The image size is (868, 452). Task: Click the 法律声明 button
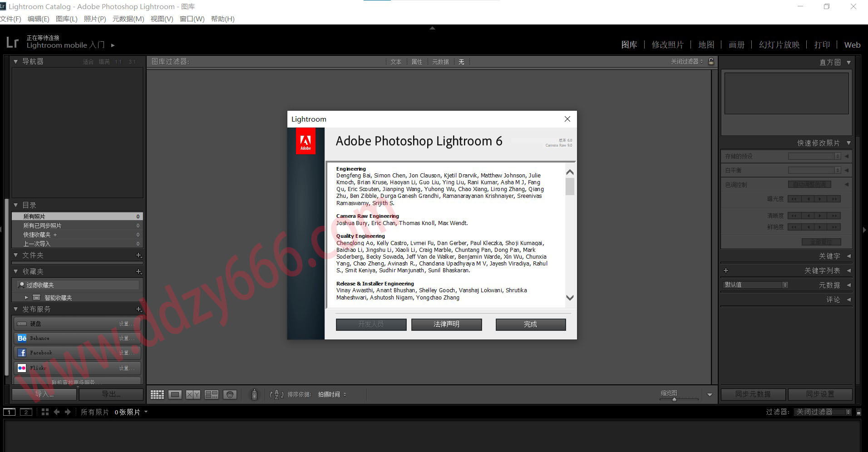pyautogui.click(x=446, y=324)
